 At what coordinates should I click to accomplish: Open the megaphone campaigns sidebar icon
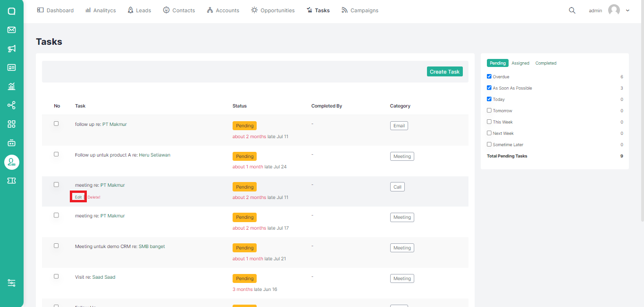[x=12, y=49]
